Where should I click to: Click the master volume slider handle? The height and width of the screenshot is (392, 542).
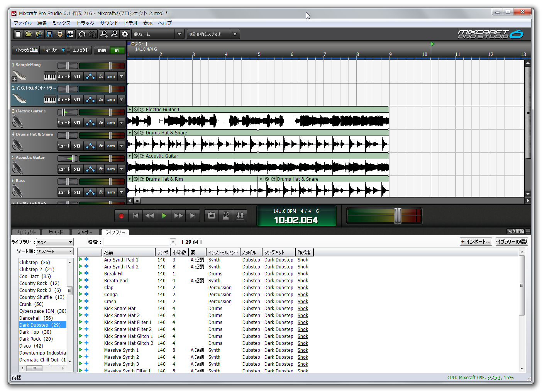click(x=398, y=216)
